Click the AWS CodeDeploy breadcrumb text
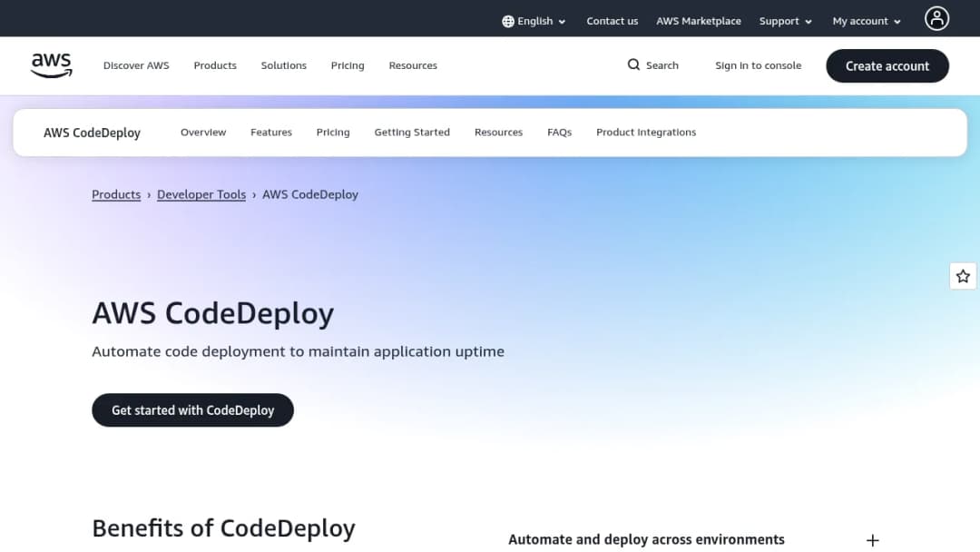This screenshot has width=980, height=552. tap(310, 194)
